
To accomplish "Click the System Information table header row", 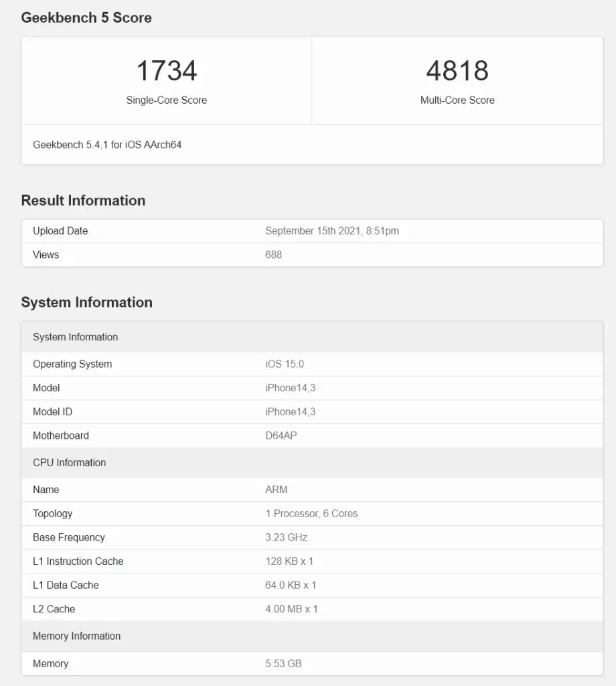I will coord(312,337).
